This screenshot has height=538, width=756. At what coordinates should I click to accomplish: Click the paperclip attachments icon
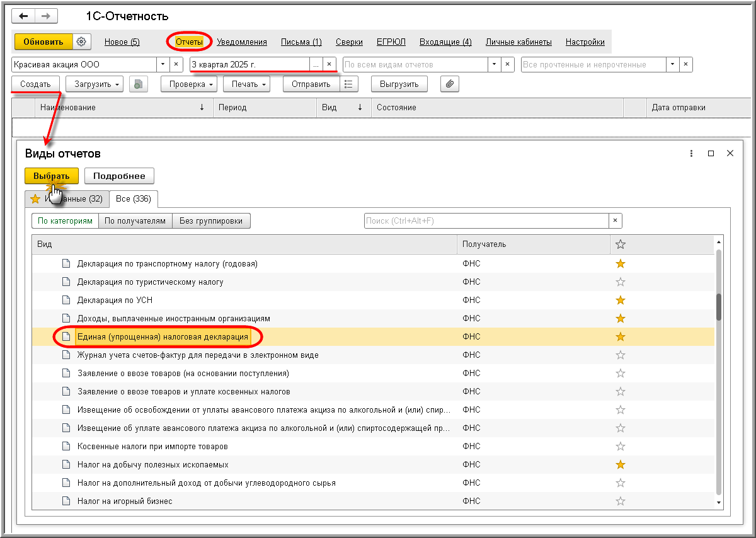click(449, 84)
